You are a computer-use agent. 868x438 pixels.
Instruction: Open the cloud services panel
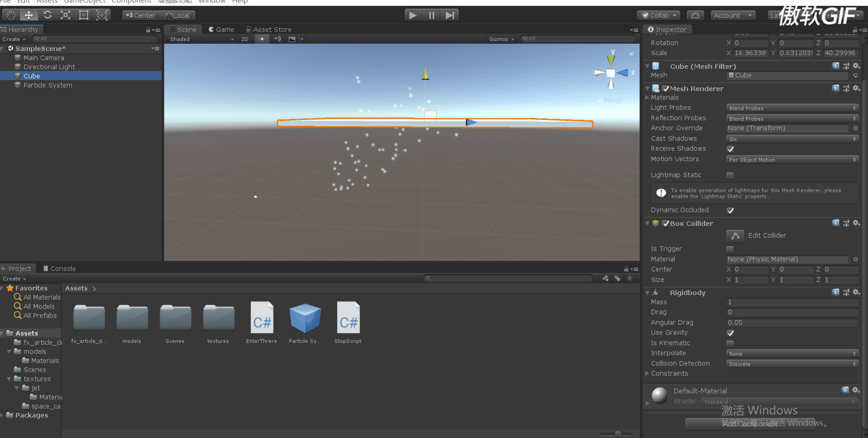pyautogui.click(x=695, y=15)
